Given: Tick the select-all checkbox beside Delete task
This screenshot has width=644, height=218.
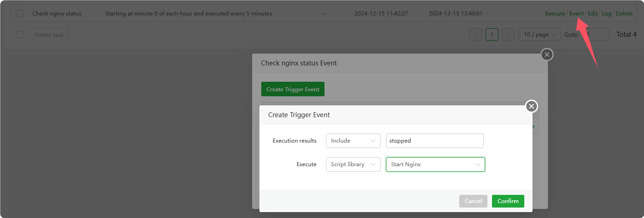Looking at the screenshot, I should pos(20,35).
